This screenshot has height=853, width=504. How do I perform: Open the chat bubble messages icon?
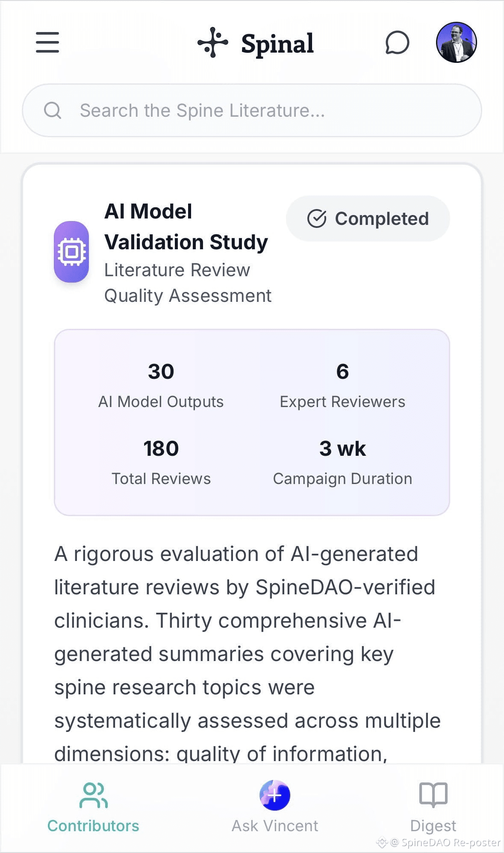click(397, 43)
